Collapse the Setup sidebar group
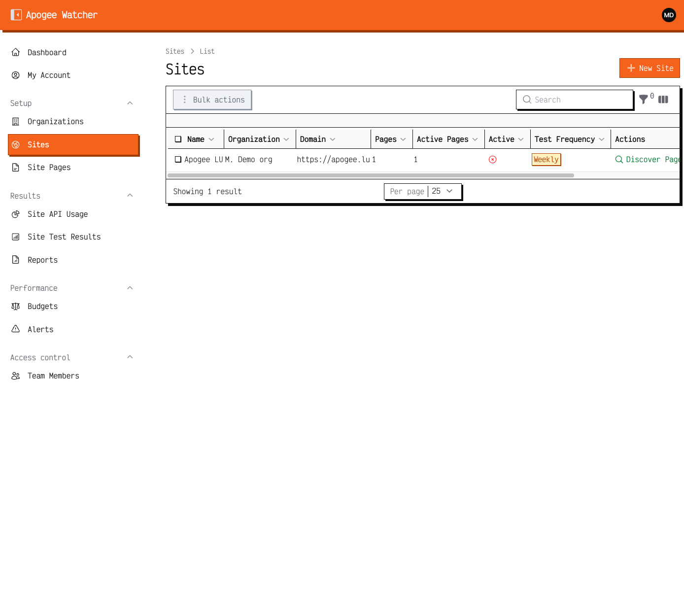Image resolution: width=684 pixels, height=616 pixels. 130,103
